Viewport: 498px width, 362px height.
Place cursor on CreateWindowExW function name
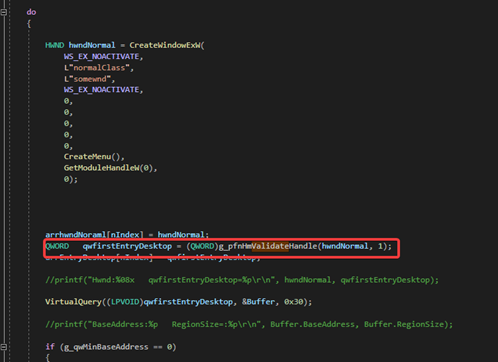coord(165,45)
